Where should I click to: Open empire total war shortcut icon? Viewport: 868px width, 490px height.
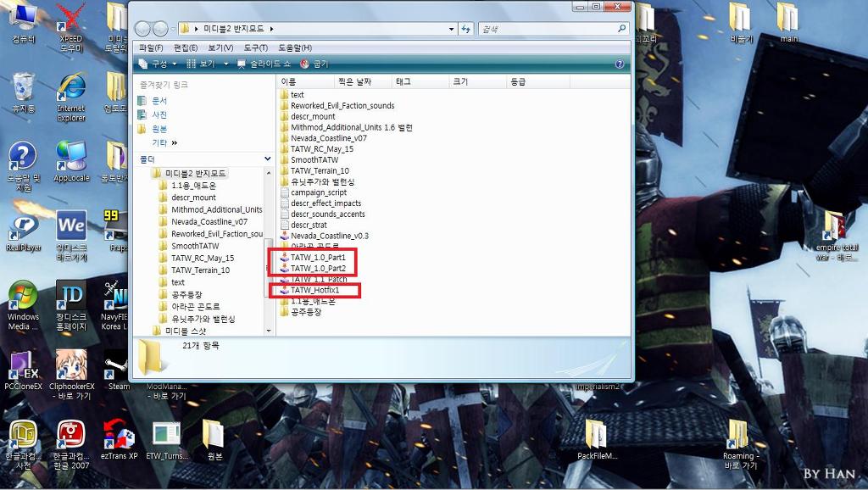(x=836, y=236)
